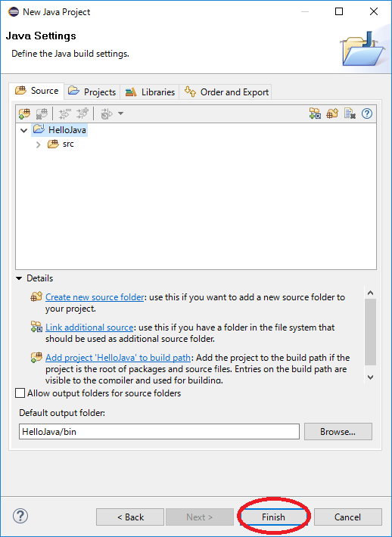Click the blue help icon in toolbar
This screenshot has width=392, height=537.
click(x=366, y=113)
